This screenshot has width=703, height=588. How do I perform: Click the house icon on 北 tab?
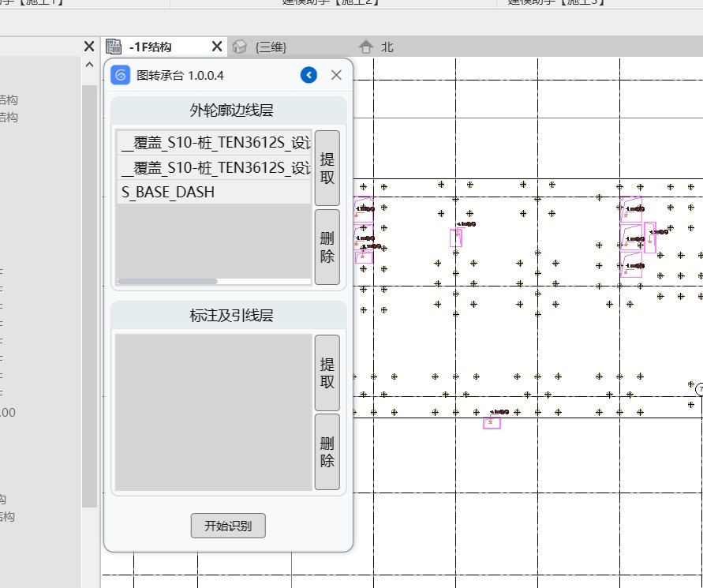pyautogui.click(x=365, y=47)
